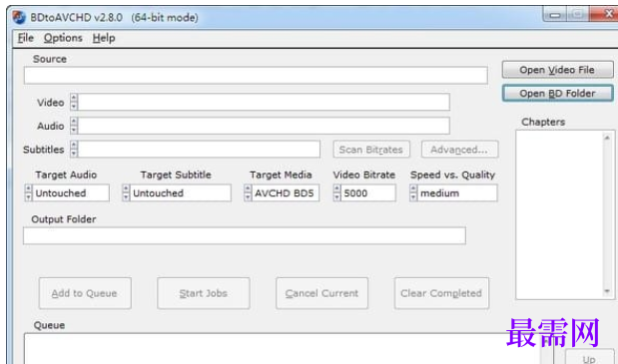
Task: Click the Chapters list scroll-down arrow
Action: (x=607, y=291)
